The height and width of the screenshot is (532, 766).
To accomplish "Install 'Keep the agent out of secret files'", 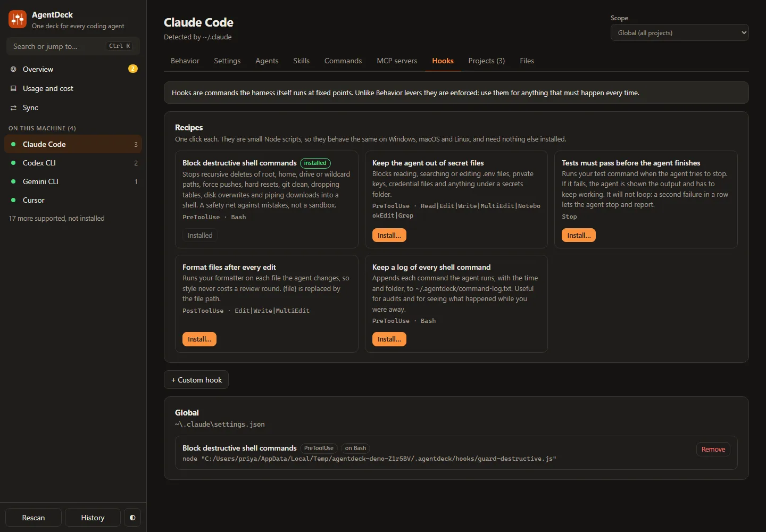I will point(389,235).
